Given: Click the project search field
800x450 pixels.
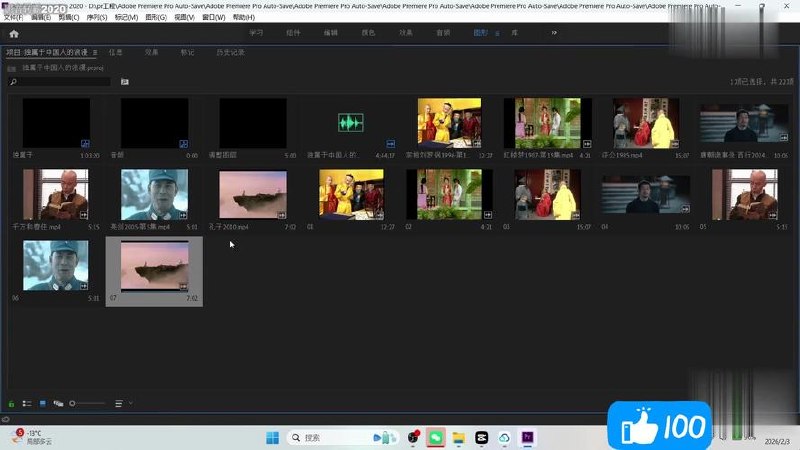Looking at the screenshot, I should coord(60,82).
